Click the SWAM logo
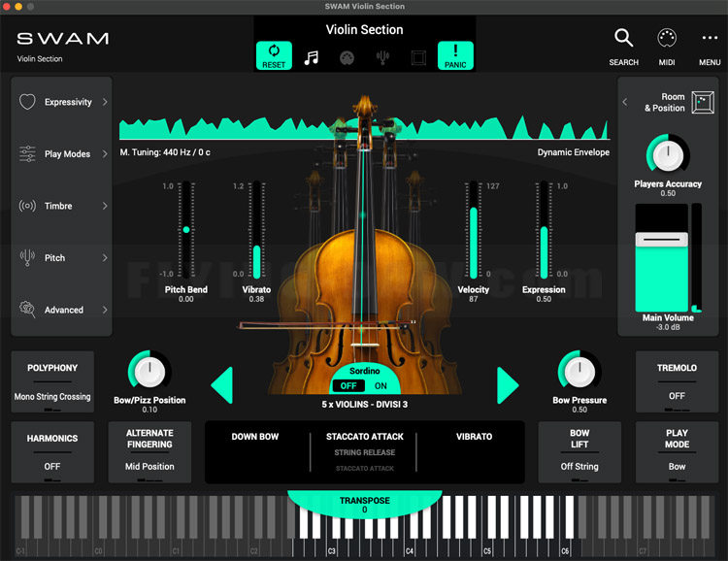This screenshot has width=728, height=561. coord(63,39)
